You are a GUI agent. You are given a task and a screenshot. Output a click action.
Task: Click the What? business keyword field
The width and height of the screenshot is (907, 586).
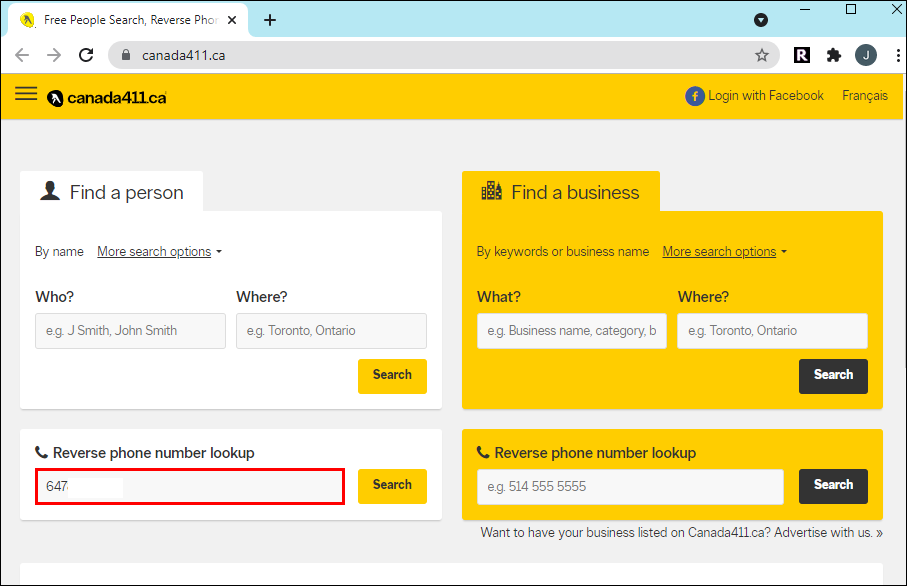(x=572, y=331)
